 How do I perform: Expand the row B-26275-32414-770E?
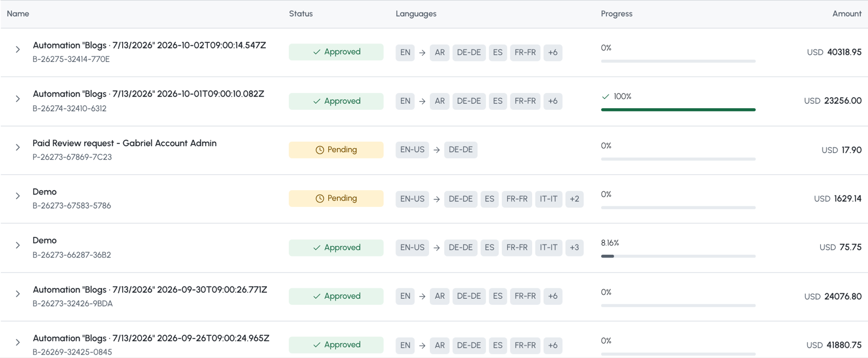[17, 49]
